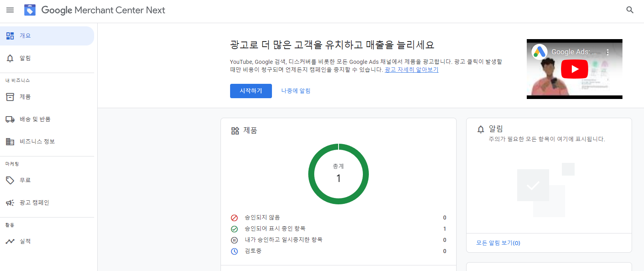Click the 광고로 더 많은 고객을 유치하고 heading
This screenshot has width=644, height=271.
click(332, 45)
